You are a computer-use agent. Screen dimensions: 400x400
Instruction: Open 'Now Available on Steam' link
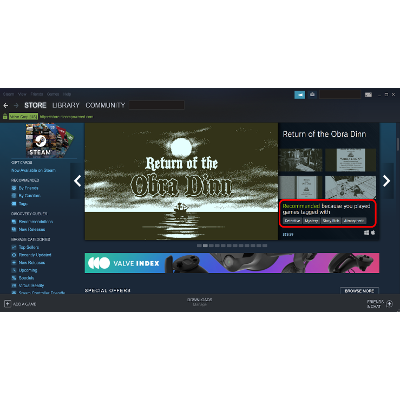[x=34, y=170]
